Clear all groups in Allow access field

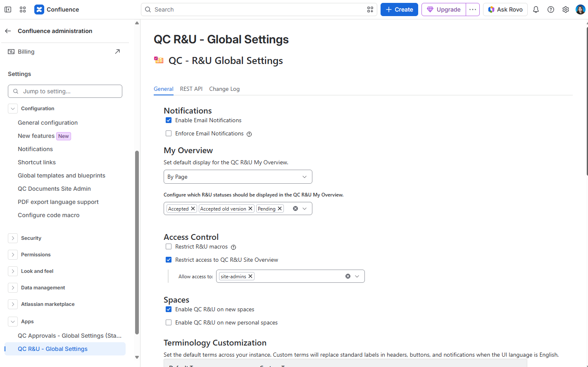coord(348,277)
